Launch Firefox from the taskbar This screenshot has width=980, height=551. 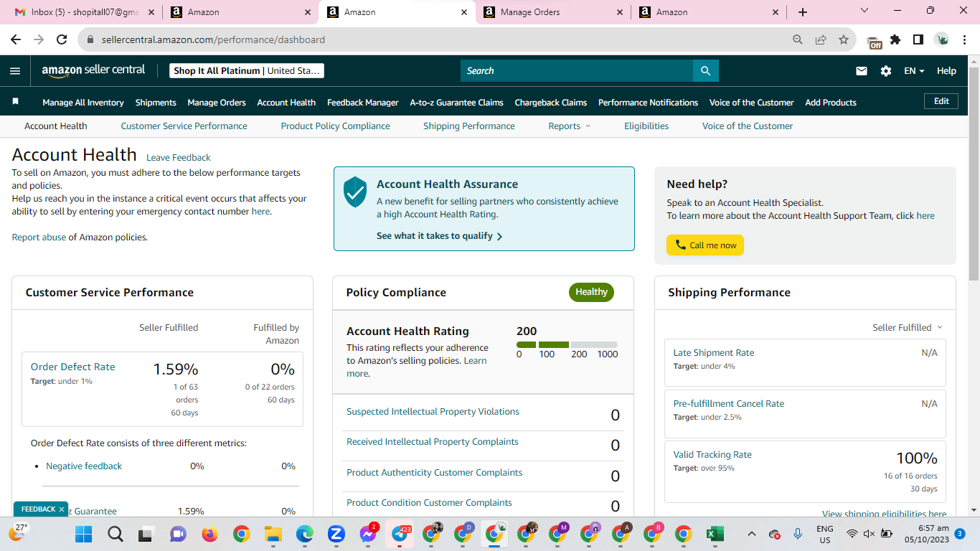click(x=209, y=534)
